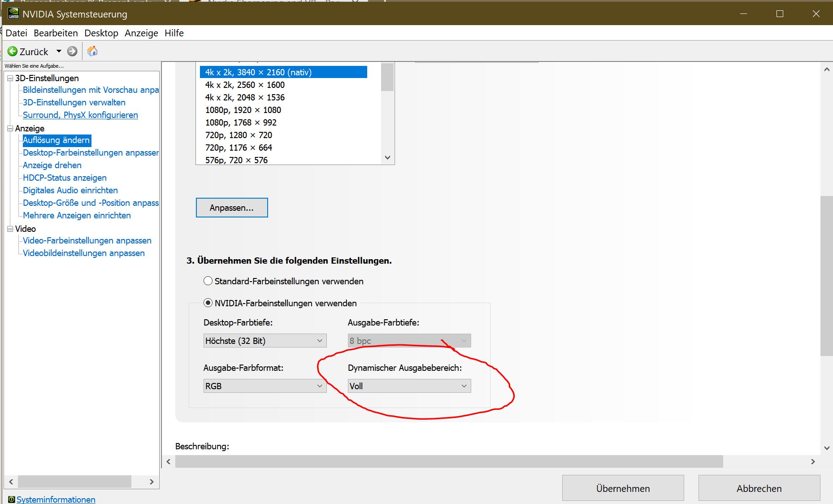
Task: Open the Zurück history dropdown arrow
Action: click(x=59, y=51)
